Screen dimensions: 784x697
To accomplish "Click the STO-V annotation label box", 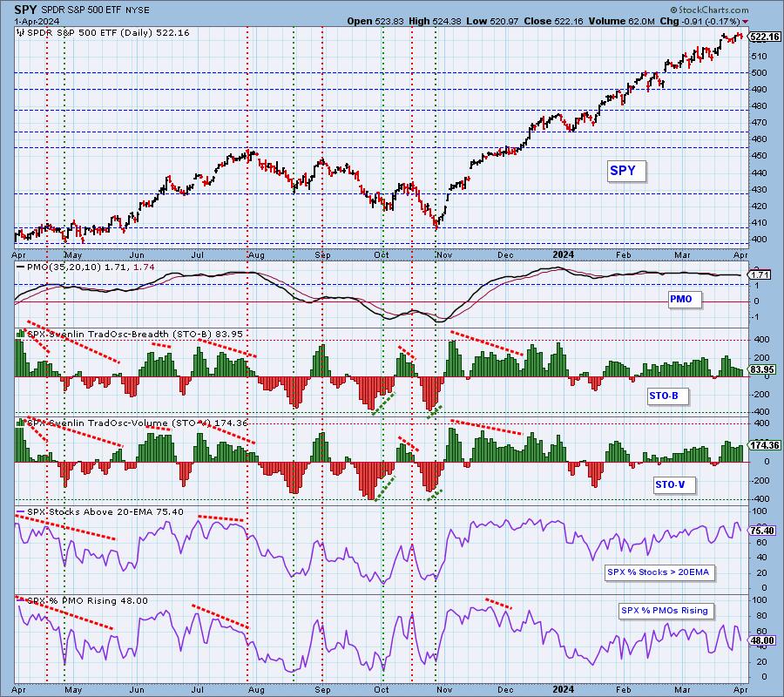I will (x=674, y=485).
